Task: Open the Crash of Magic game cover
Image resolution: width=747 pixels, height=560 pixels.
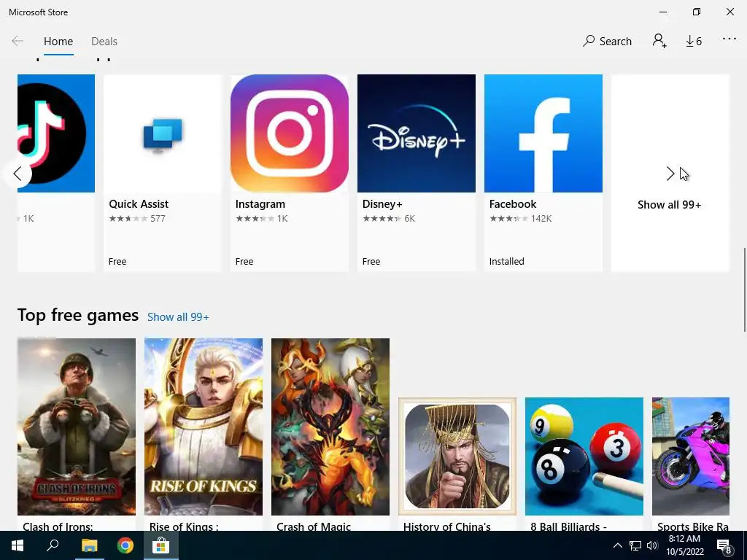Action: (330, 427)
